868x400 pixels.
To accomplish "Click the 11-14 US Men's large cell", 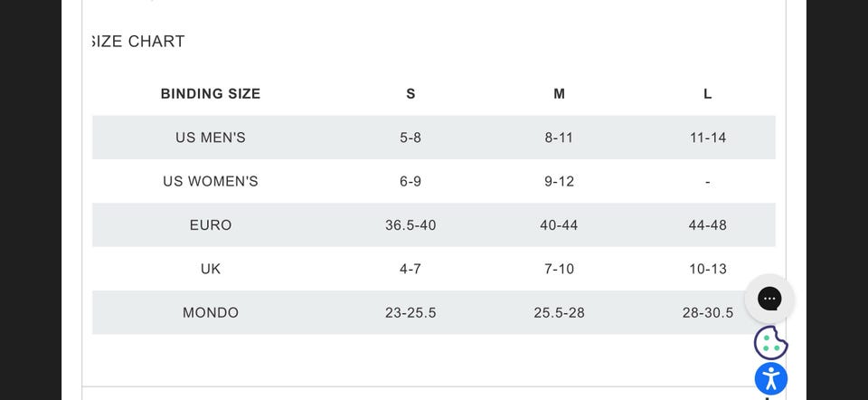I will [x=707, y=138].
